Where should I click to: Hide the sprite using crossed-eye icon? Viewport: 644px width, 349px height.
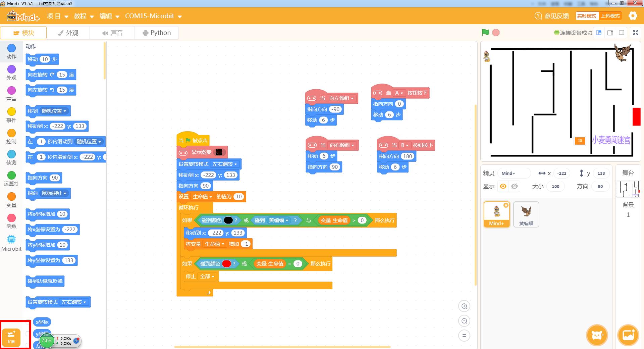[x=514, y=186]
